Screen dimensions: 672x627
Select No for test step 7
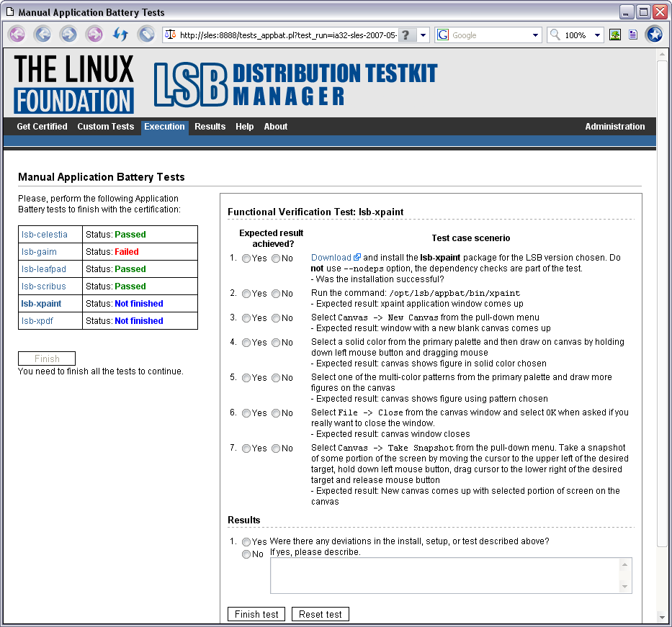click(x=276, y=448)
